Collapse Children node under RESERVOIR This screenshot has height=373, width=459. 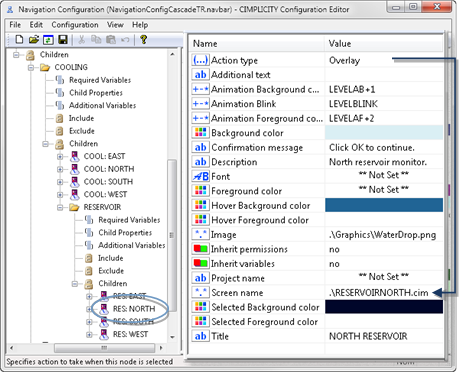click(75, 284)
